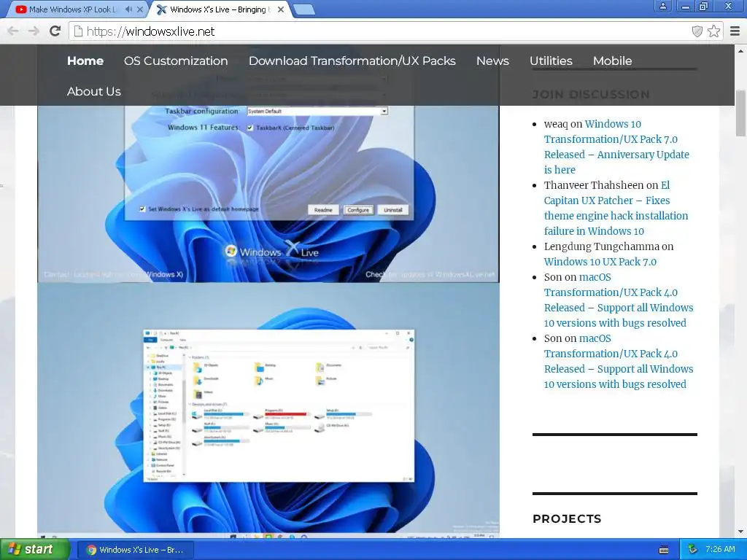Click scrollbar down arrow
The width and height of the screenshot is (747, 560).
(741, 532)
